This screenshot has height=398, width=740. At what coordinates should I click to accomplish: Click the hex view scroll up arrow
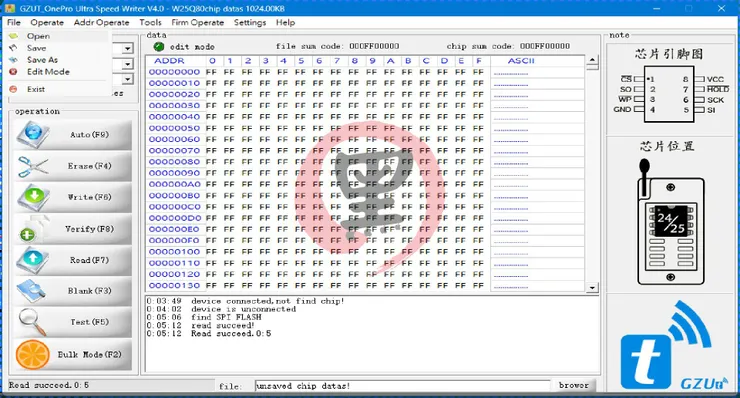[x=592, y=60]
